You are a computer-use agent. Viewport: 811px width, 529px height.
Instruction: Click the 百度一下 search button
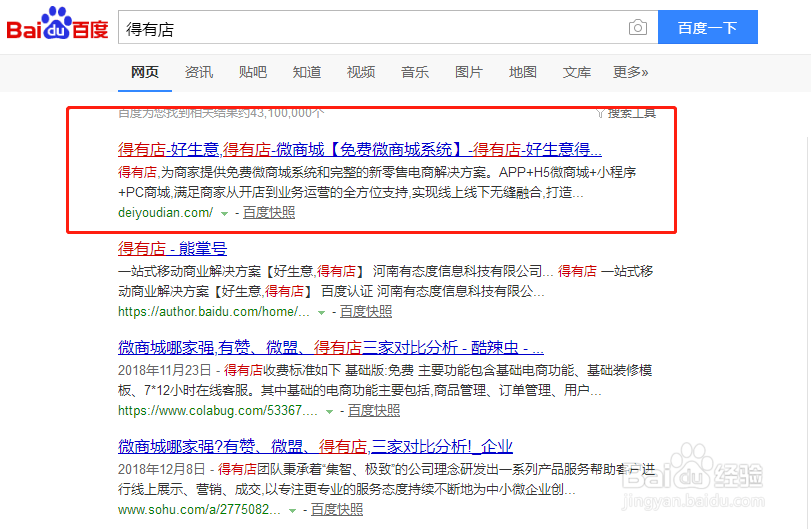point(708,27)
